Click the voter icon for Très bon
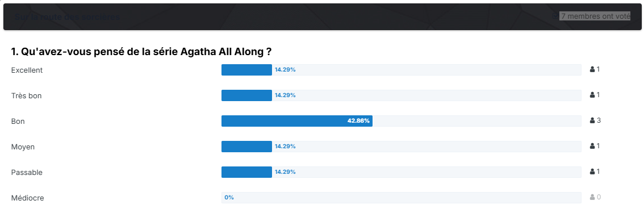Image resolution: width=644 pixels, height=217 pixels. point(592,95)
